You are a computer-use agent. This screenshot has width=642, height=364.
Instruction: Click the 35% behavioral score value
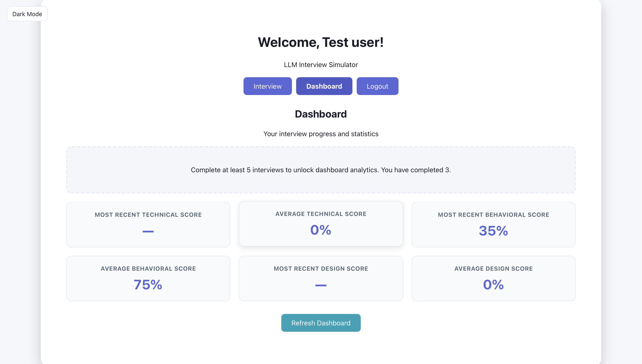coord(493,231)
